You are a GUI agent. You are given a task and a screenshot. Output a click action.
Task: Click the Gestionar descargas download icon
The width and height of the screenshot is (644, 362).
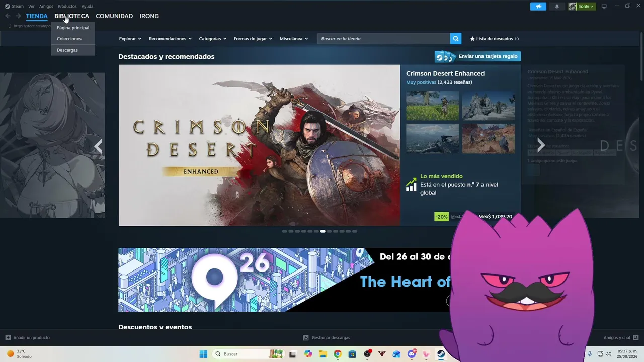(x=306, y=338)
